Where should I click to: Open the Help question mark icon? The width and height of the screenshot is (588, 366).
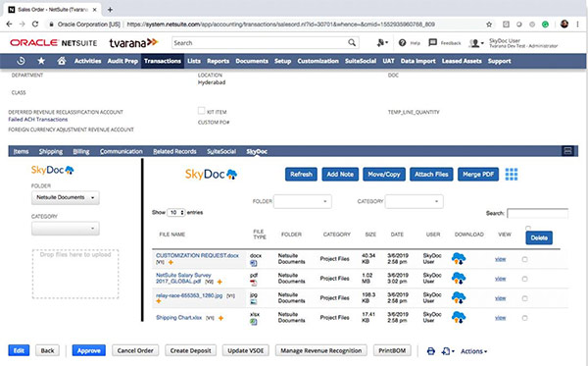click(403, 43)
